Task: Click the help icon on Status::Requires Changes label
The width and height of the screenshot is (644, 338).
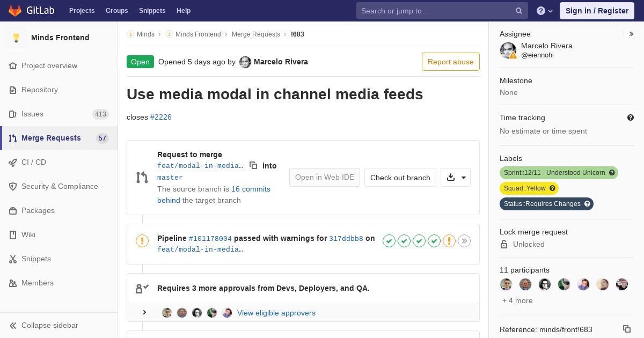Action: click(587, 204)
